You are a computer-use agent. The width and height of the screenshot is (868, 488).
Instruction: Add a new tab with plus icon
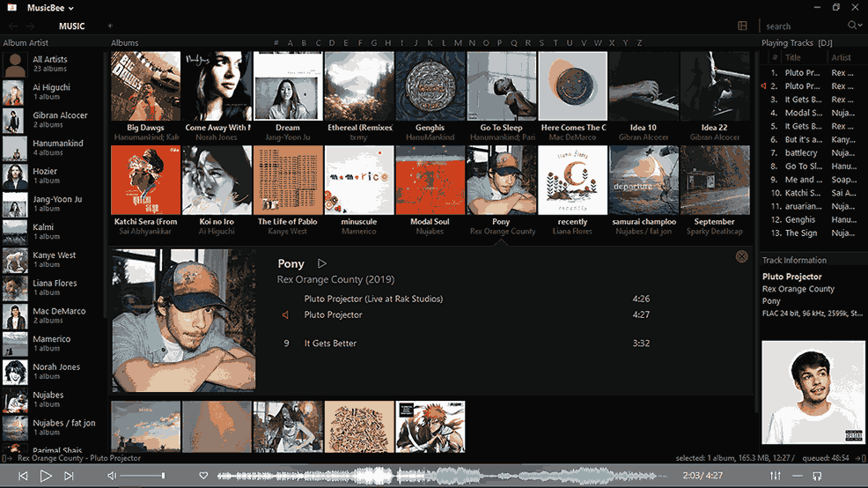(110, 26)
